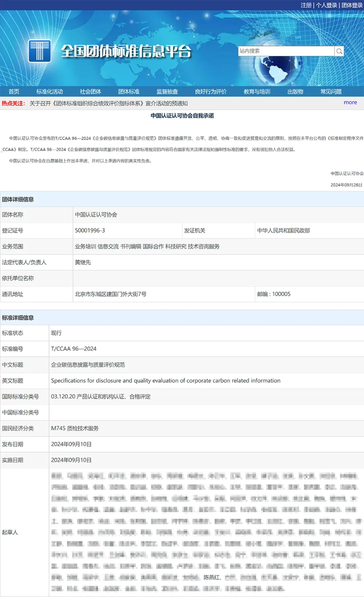Go to the 首页 menu item

(14, 91)
